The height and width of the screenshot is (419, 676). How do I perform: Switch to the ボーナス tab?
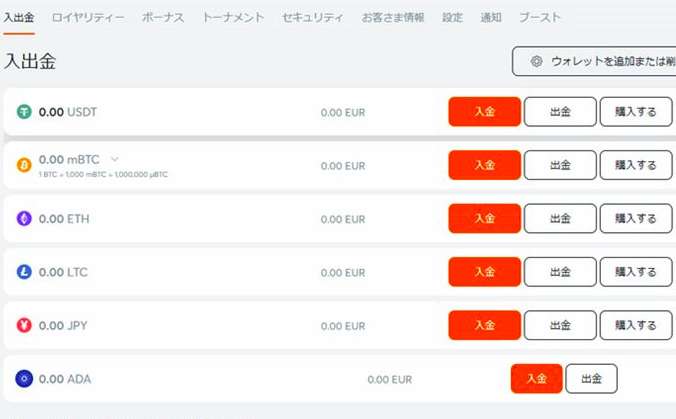tap(163, 18)
